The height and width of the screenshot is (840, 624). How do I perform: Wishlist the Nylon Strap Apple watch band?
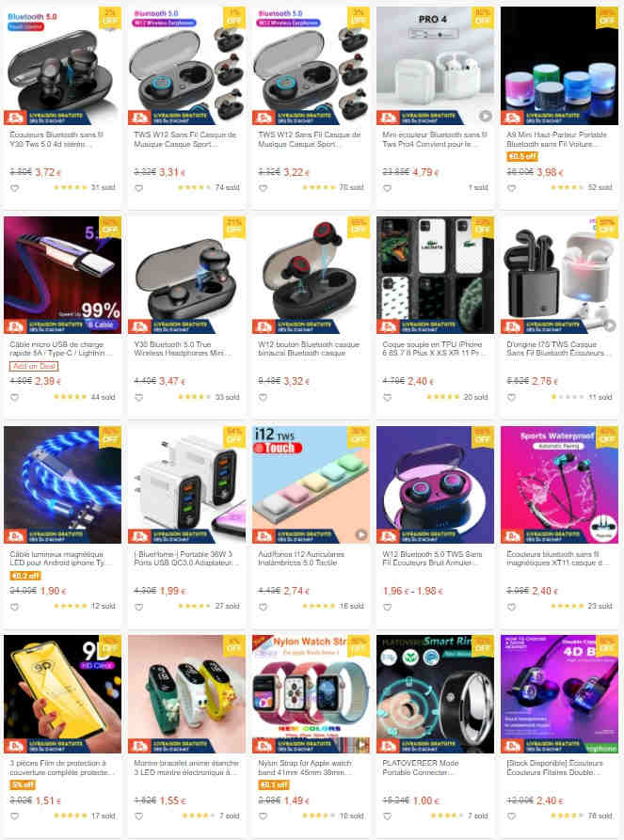[263, 816]
